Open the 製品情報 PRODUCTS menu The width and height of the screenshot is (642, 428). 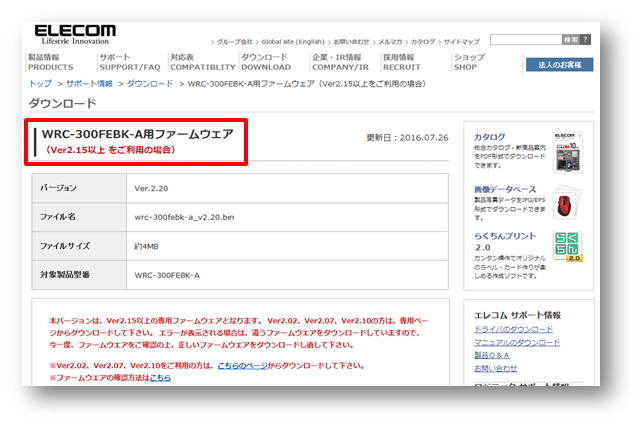coord(50,62)
